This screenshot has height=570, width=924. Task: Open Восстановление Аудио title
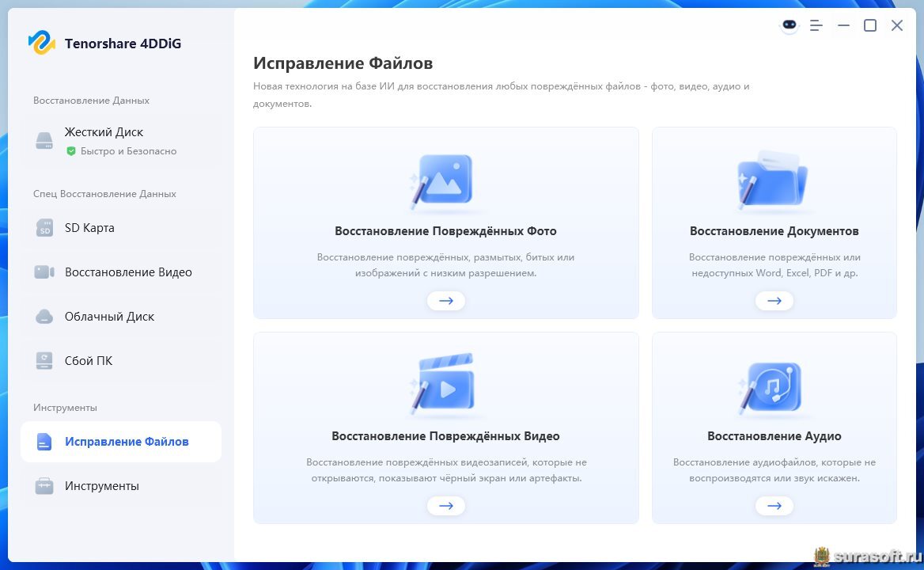pos(774,436)
